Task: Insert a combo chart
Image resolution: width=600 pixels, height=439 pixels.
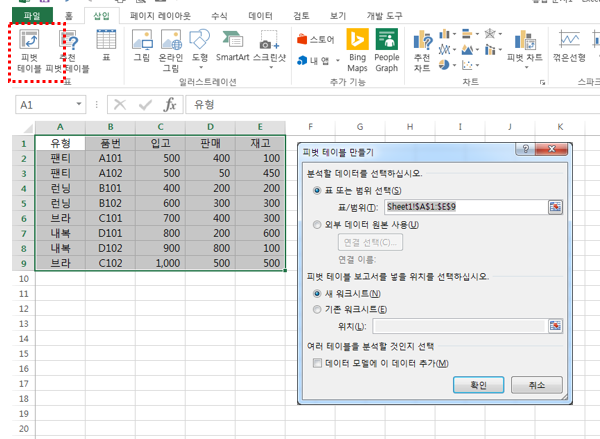Action: tap(490, 49)
